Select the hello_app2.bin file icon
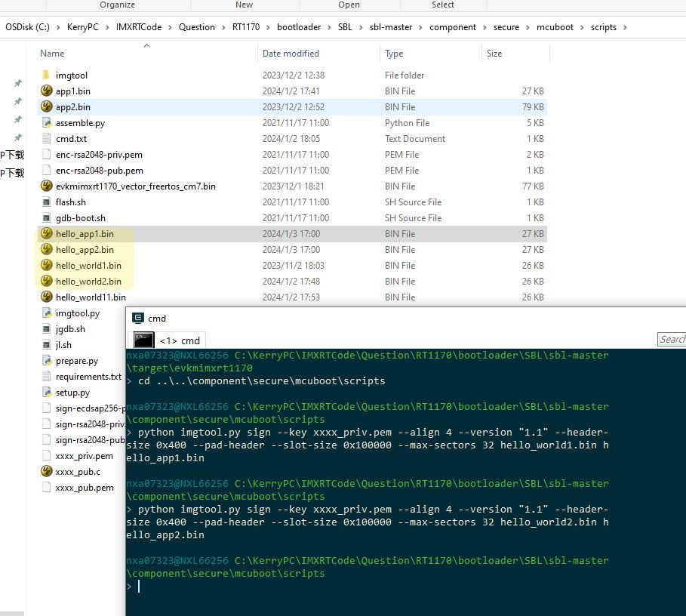 46,249
